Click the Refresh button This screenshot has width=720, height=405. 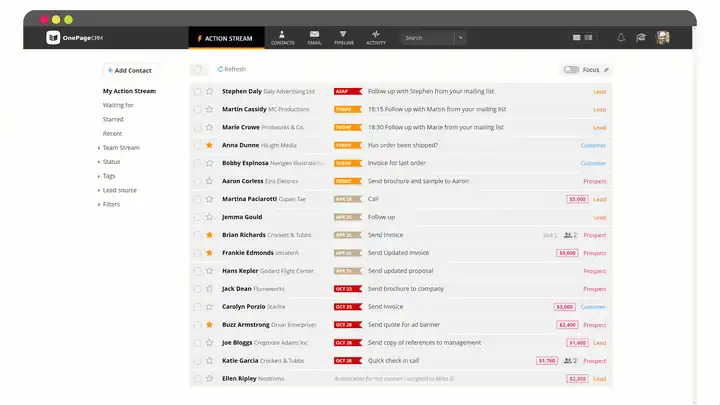tap(232, 69)
